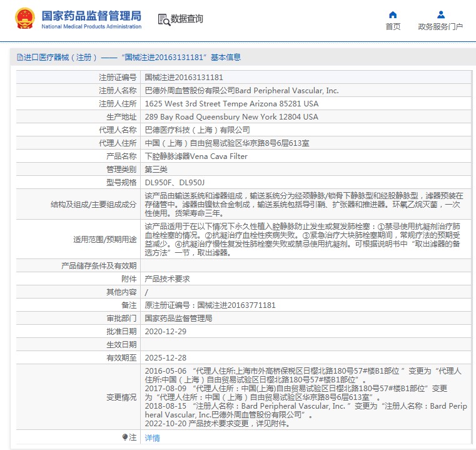Click the 附件 row label
The width and height of the screenshot is (476, 450).
pos(129,279)
